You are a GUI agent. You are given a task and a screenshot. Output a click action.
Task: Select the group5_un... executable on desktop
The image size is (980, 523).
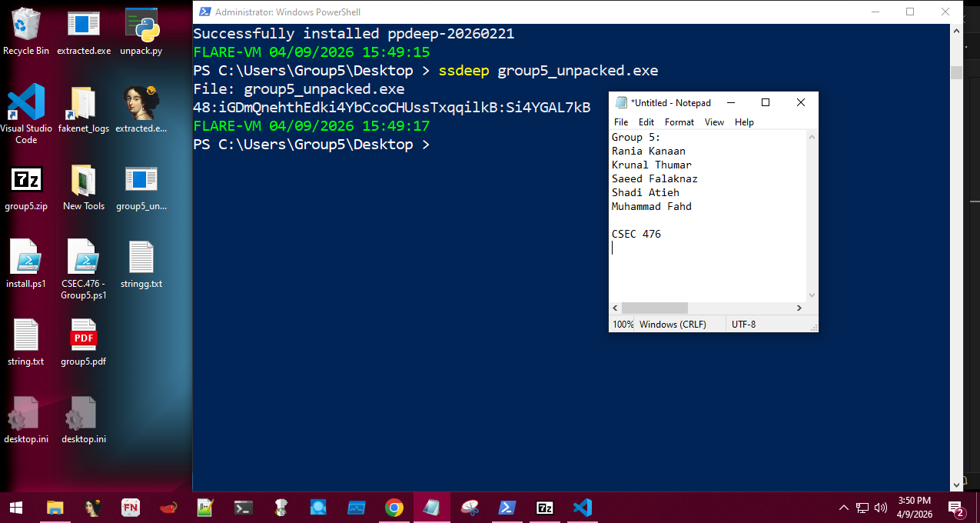coord(141,187)
